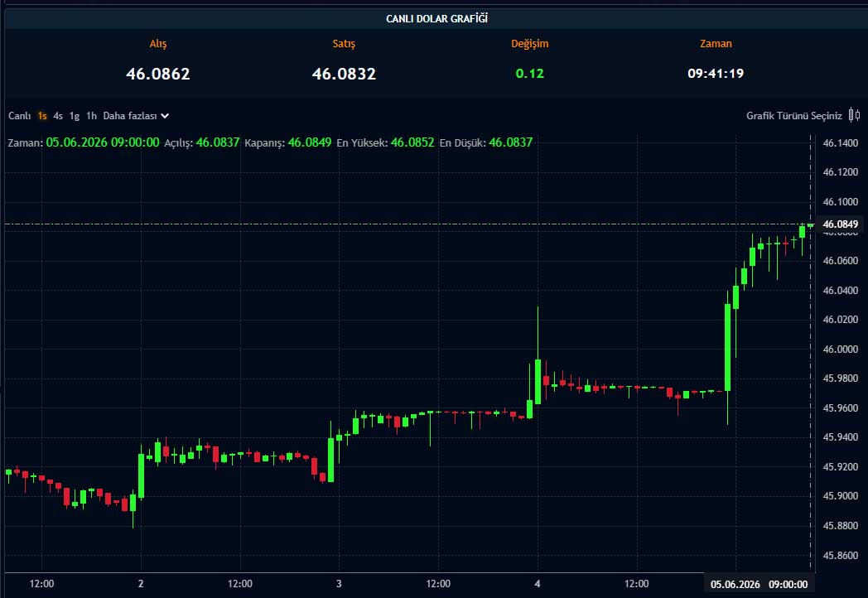This screenshot has width=868, height=598.
Task: Click the Zaman column heading
Action: coord(716,44)
